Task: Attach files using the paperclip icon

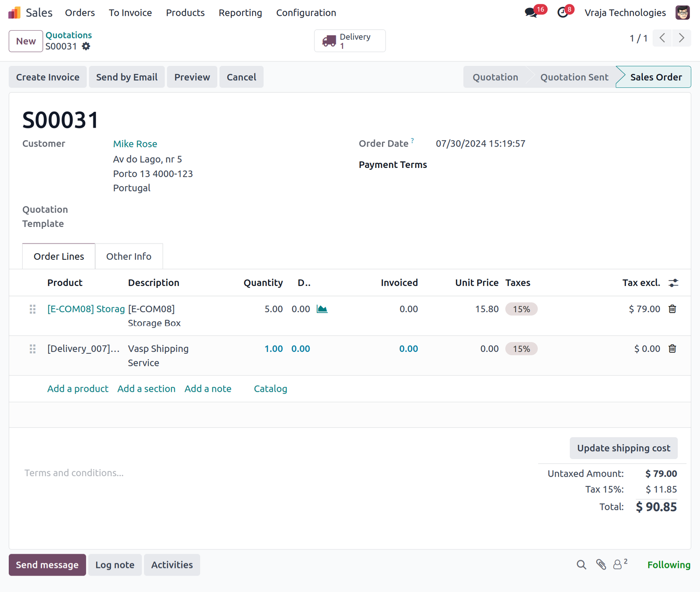Action: (x=601, y=565)
